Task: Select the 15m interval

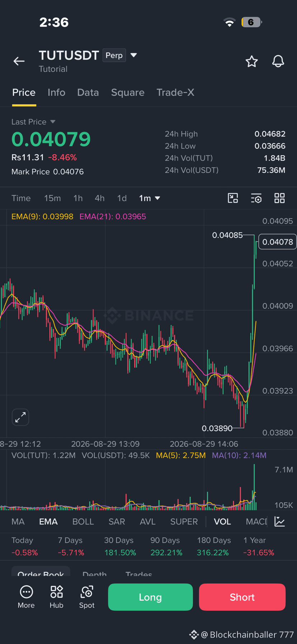Action: [x=52, y=198]
